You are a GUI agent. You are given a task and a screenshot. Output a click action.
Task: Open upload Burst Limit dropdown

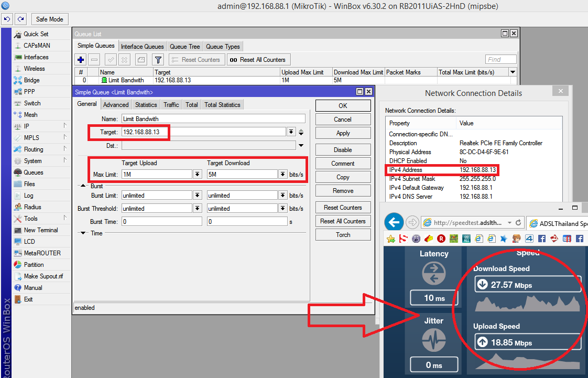click(197, 196)
